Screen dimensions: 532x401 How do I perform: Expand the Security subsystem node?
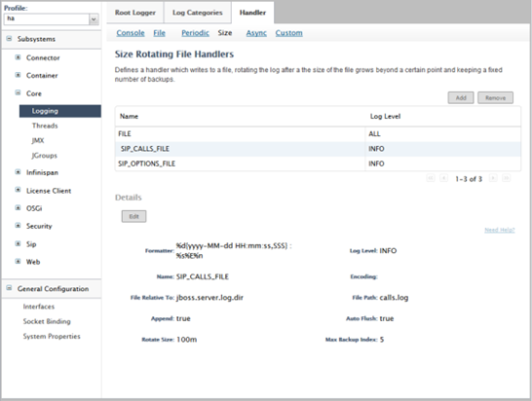[18, 225]
